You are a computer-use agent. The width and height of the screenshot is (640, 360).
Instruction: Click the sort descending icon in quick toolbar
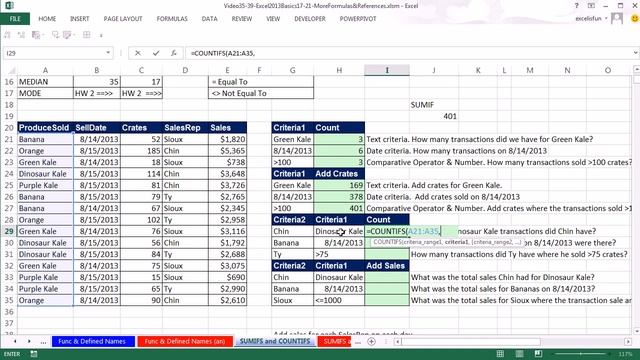pos(21,35)
